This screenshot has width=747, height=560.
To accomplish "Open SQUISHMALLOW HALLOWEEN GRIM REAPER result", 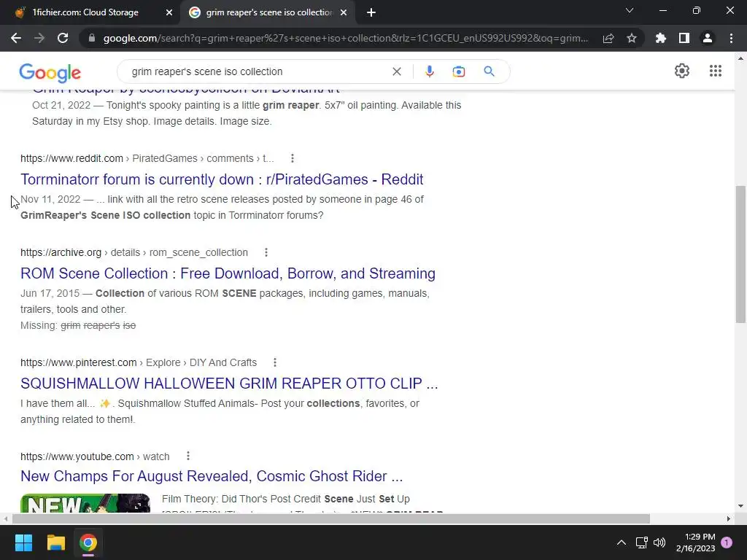I will click(x=229, y=384).
